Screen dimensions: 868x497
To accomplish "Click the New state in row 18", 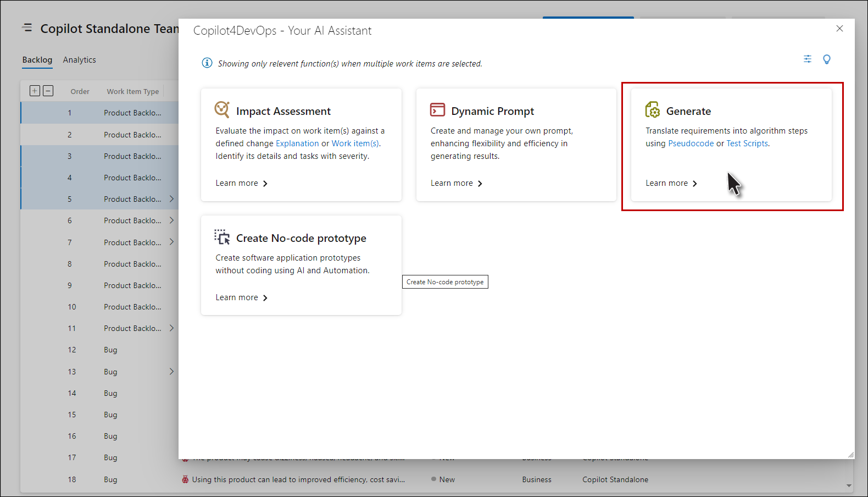I will 447,479.
